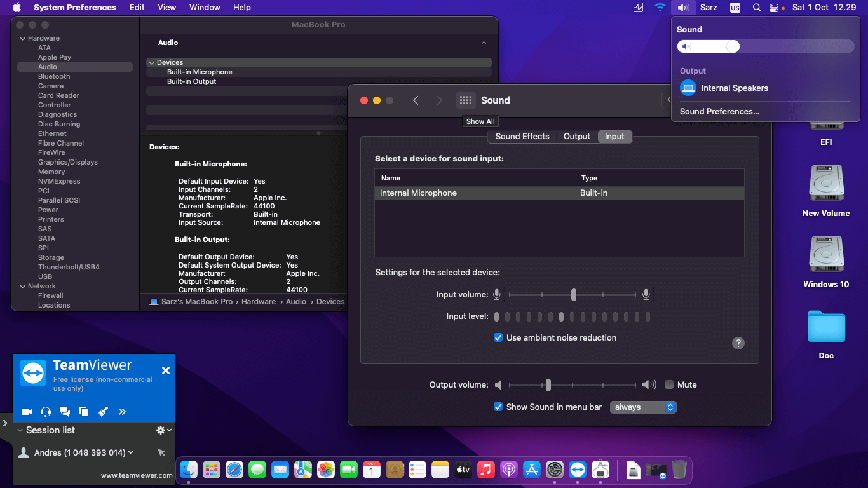This screenshot has width=868, height=488.
Task: Go back in Sound preferences
Action: click(x=416, y=100)
